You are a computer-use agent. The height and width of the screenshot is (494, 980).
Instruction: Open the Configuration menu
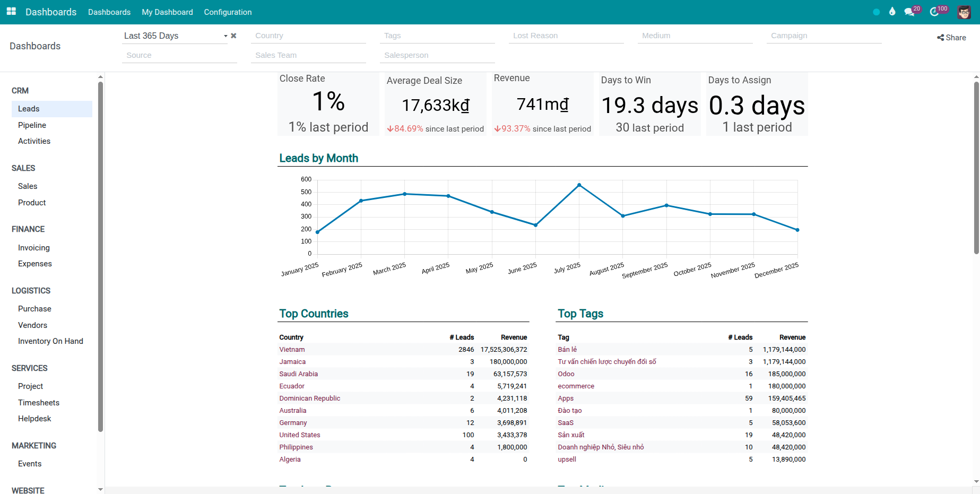[227, 12]
